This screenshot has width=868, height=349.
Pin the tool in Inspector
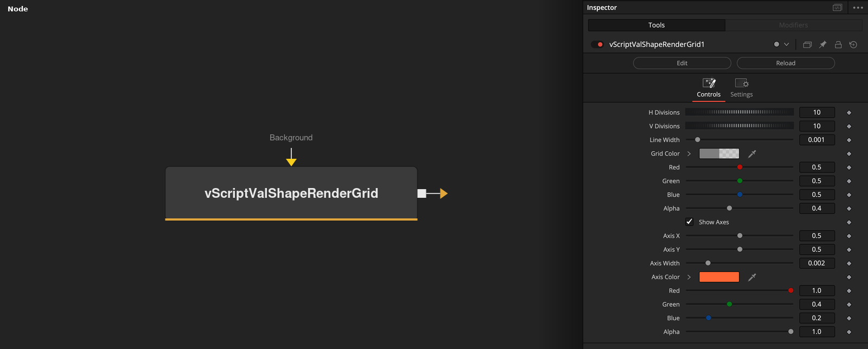click(822, 44)
